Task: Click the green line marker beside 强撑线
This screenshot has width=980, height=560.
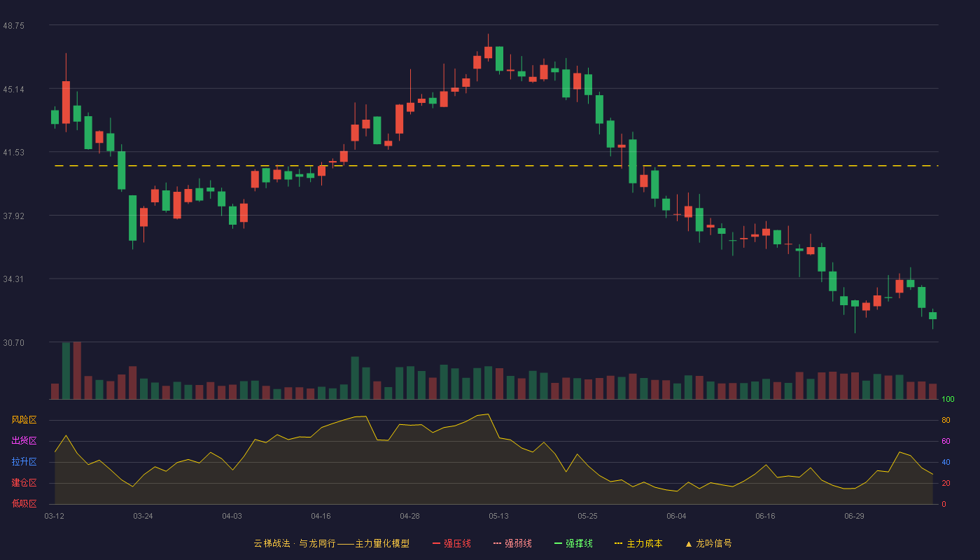Action: coord(559,544)
